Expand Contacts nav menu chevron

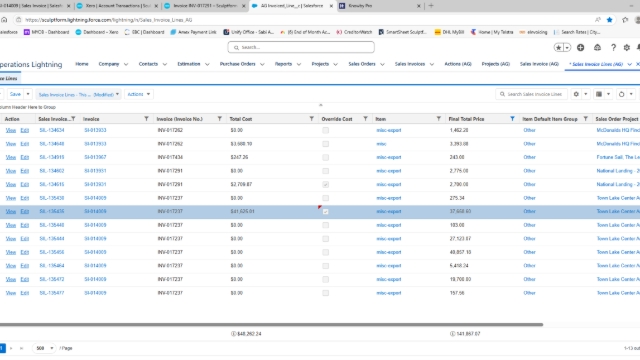(x=164, y=64)
